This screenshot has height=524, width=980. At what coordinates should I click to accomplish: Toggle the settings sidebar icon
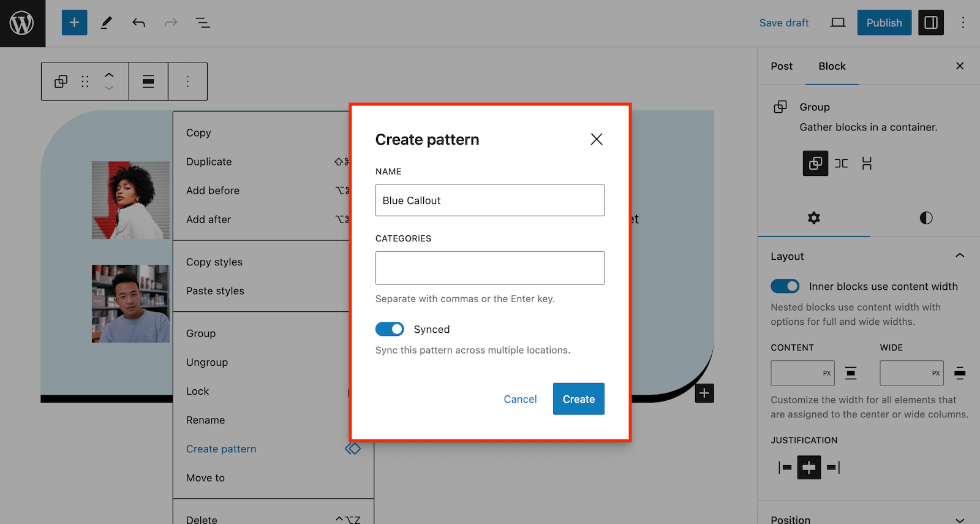[930, 23]
